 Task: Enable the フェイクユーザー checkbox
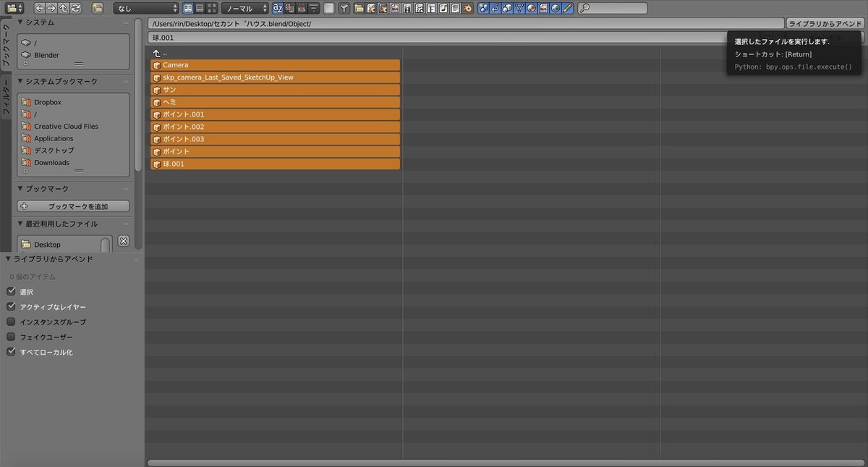11,337
